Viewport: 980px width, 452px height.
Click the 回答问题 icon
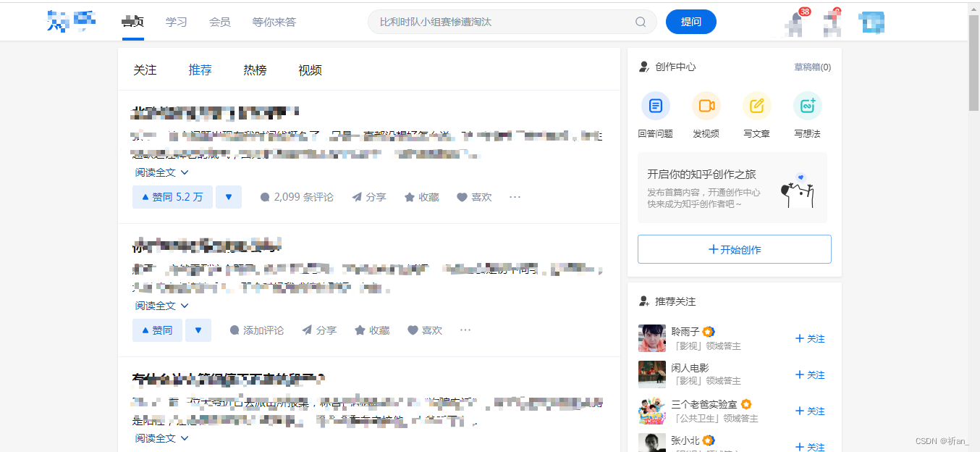pyautogui.click(x=656, y=106)
